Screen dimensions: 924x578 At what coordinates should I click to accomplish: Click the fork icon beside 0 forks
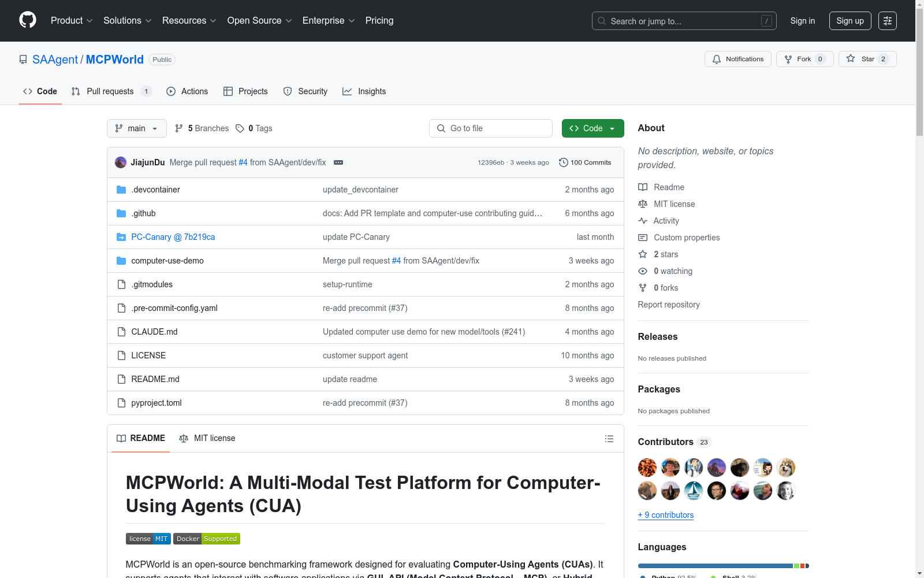coord(643,288)
